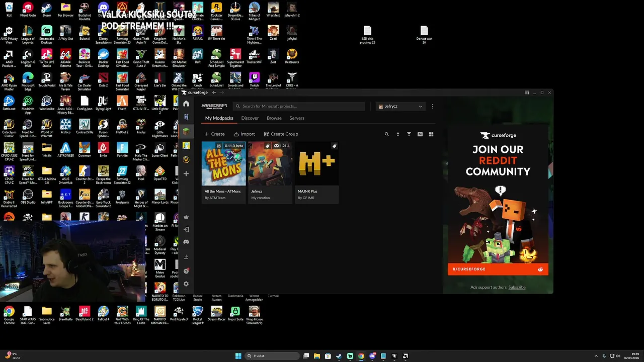Focus the Search for Minecraft projects field
Screen dimensions: 644x362
(x=299, y=106)
